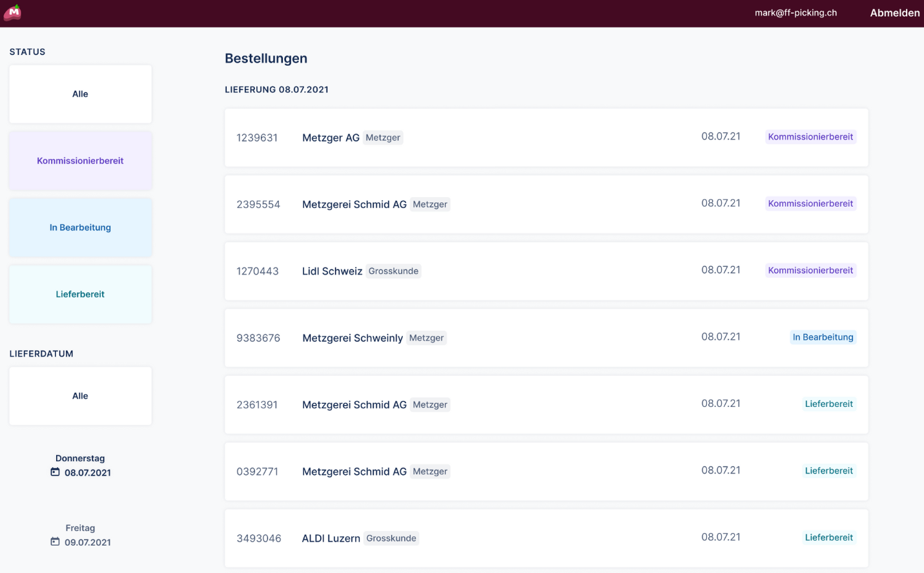The image size is (924, 573).
Task: Click In Bearbeitung badge on order 9383676
Action: click(823, 337)
